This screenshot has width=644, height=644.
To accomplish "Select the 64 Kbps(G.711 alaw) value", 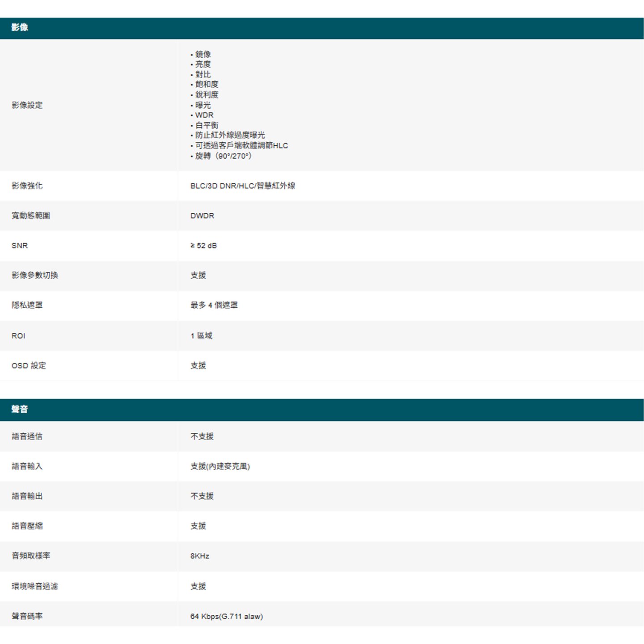I will tap(226, 616).
